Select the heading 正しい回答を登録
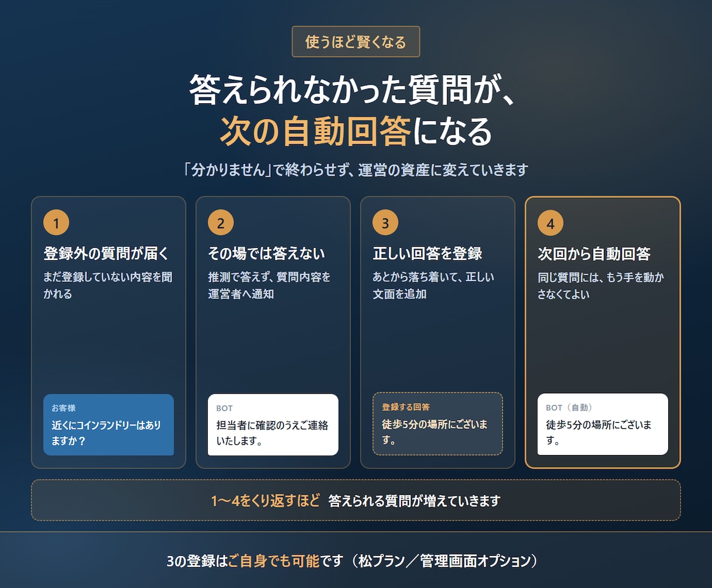 (x=427, y=254)
